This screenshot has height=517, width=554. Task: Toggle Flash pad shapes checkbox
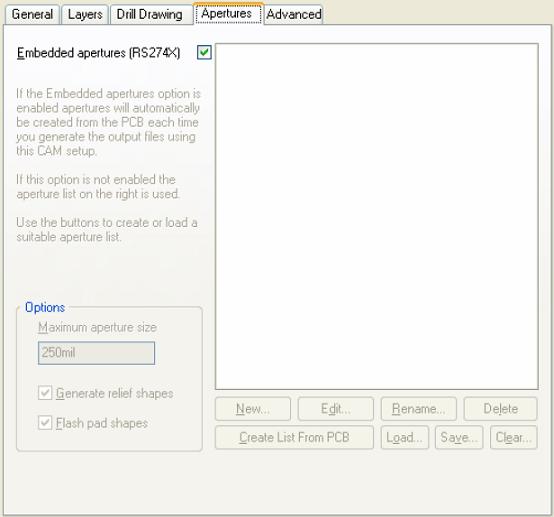click(x=45, y=423)
